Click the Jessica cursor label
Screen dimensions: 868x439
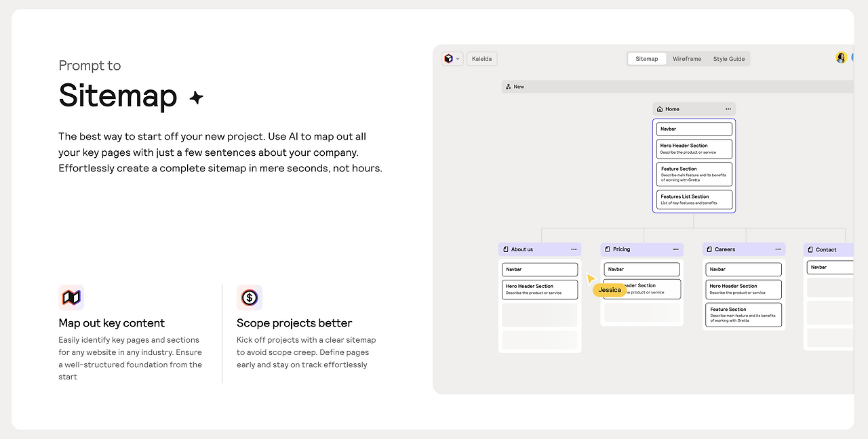click(610, 290)
